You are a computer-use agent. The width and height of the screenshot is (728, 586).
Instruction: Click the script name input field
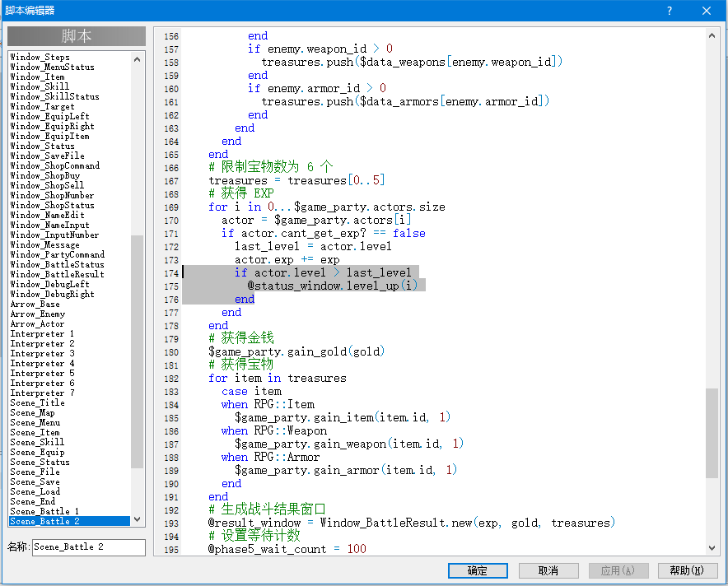pyautogui.click(x=89, y=547)
